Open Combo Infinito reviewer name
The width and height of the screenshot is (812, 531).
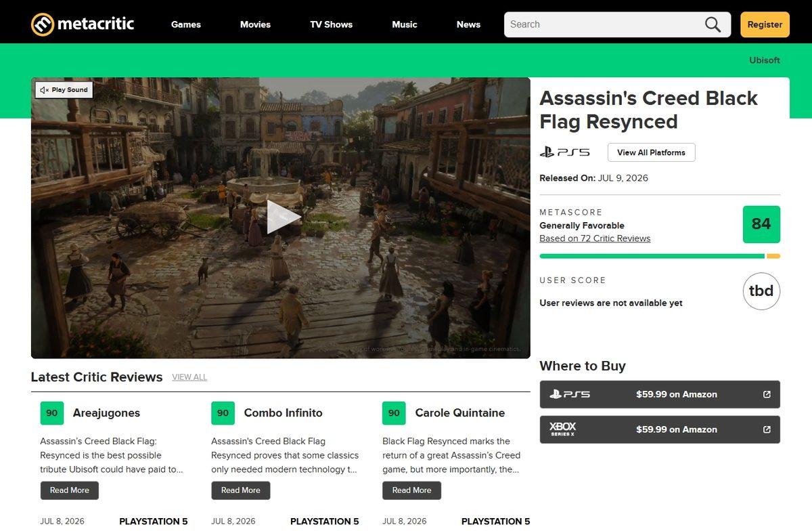click(x=283, y=413)
